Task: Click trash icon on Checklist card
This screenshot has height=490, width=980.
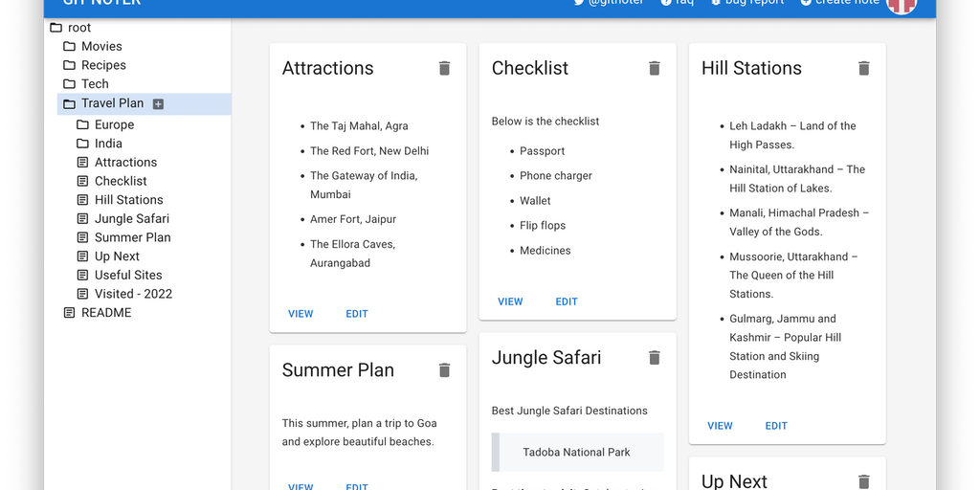Action: click(x=655, y=68)
